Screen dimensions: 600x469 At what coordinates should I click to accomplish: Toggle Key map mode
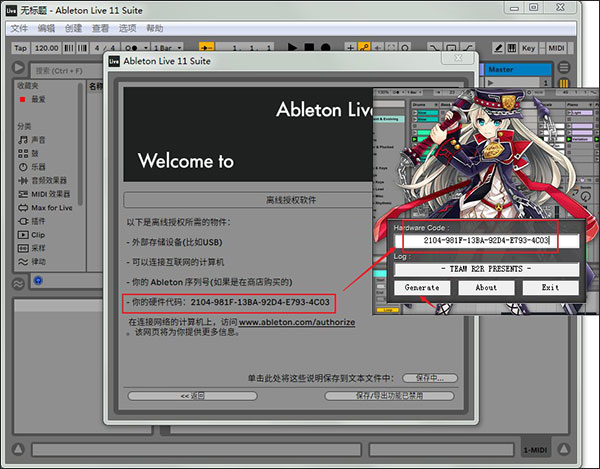point(528,48)
